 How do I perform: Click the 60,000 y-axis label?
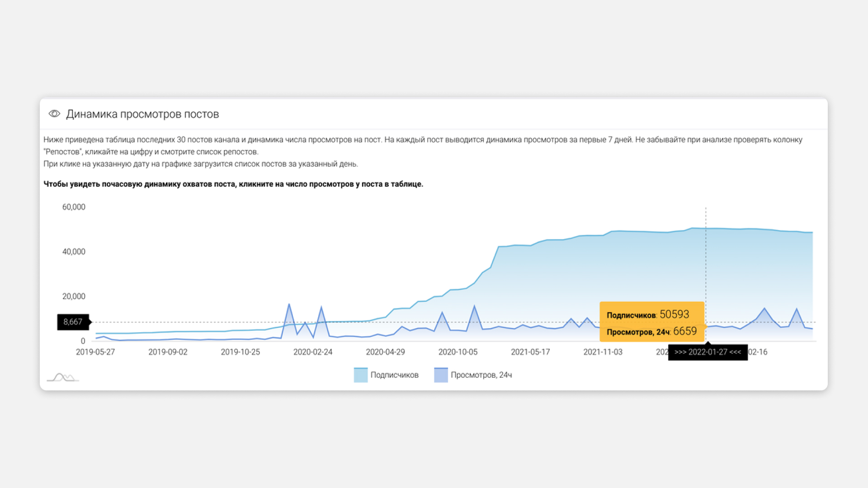(x=74, y=207)
